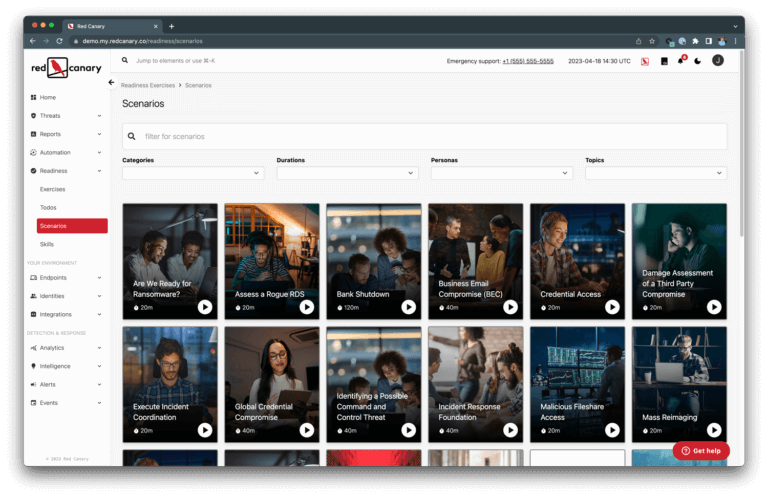Screen dimensions: 768x497
Task: Play the Mass Reimaging scenario
Action: (714, 430)
